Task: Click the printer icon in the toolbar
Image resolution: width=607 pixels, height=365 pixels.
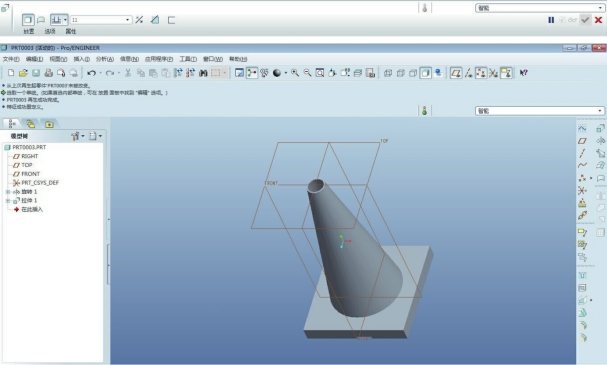Action: [x=48, y=73]
